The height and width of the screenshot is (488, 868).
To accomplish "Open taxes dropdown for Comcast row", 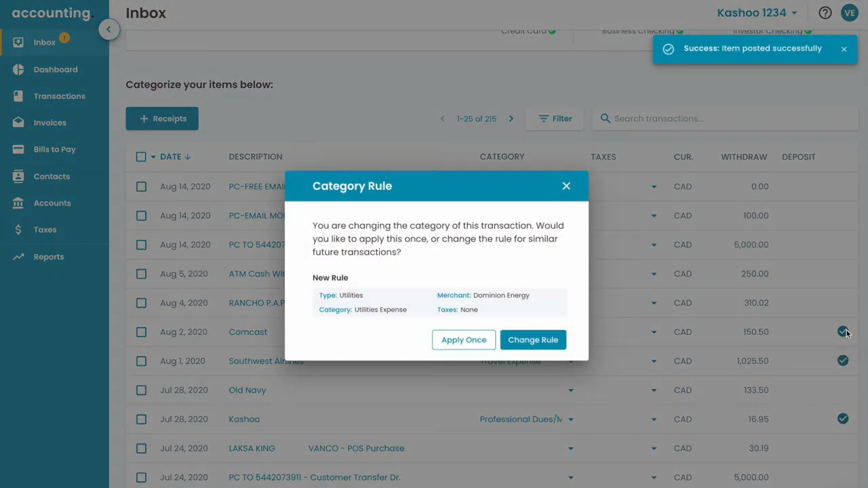I will [654, 332].
